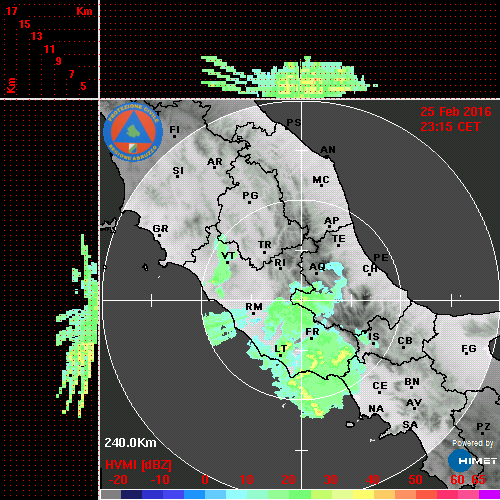500x500 pixels.
Task: Click the 23:15 CET timestamp
Action: pos(450,127)
